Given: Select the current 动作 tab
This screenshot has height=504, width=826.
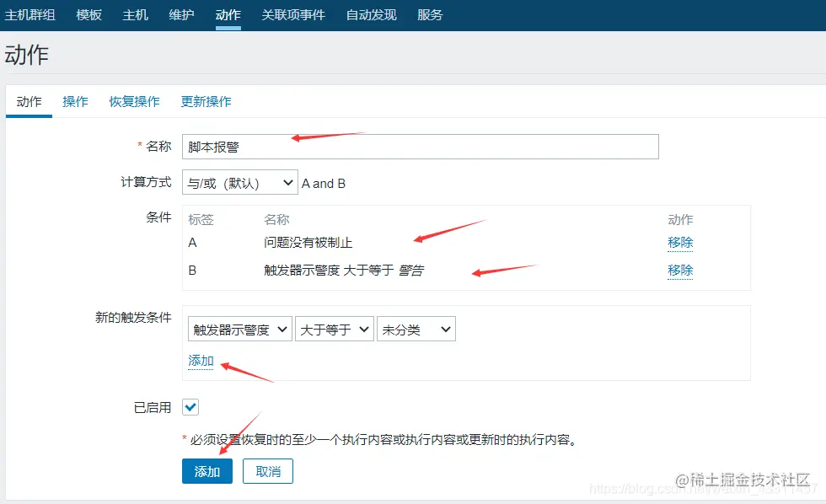Looking at the screenshot, I should pos(29,101).
